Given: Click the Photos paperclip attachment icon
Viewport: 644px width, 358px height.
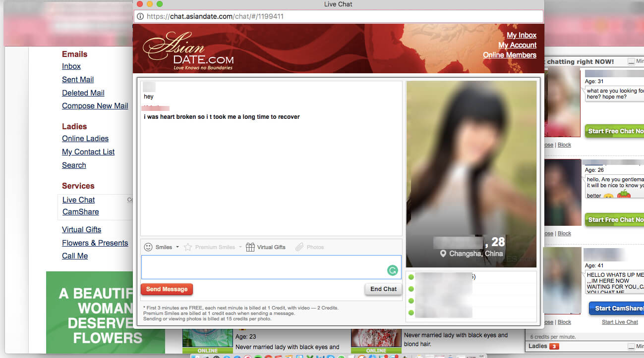Looking at the screenshot, I should (299, 247).
